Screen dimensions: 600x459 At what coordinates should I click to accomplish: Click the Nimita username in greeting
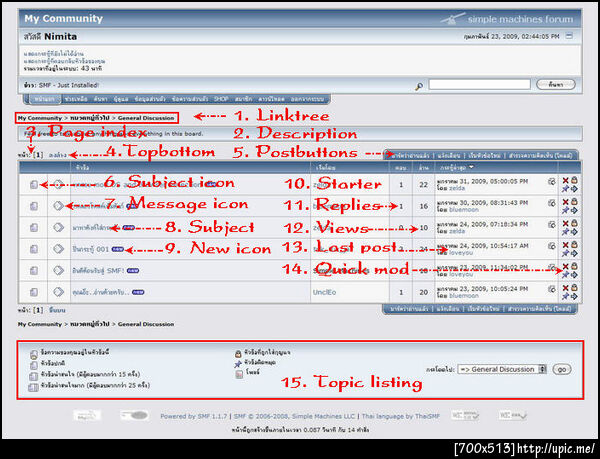click(x=60, y=37)
